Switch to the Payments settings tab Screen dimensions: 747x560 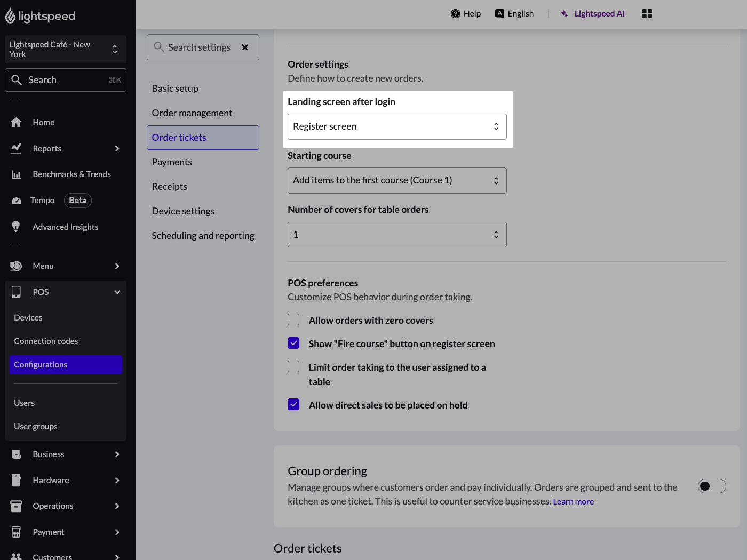tap(172, 162)
